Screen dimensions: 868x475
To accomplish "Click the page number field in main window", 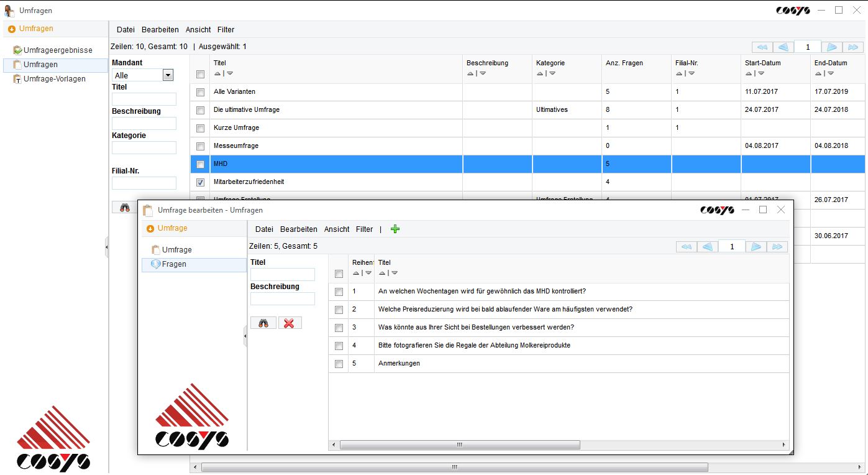I will click(808, 47).
